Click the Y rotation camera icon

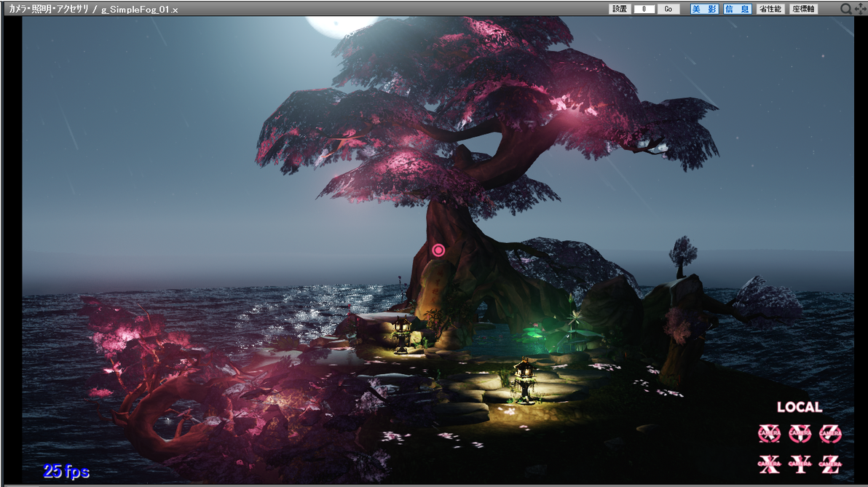[800, 434]
